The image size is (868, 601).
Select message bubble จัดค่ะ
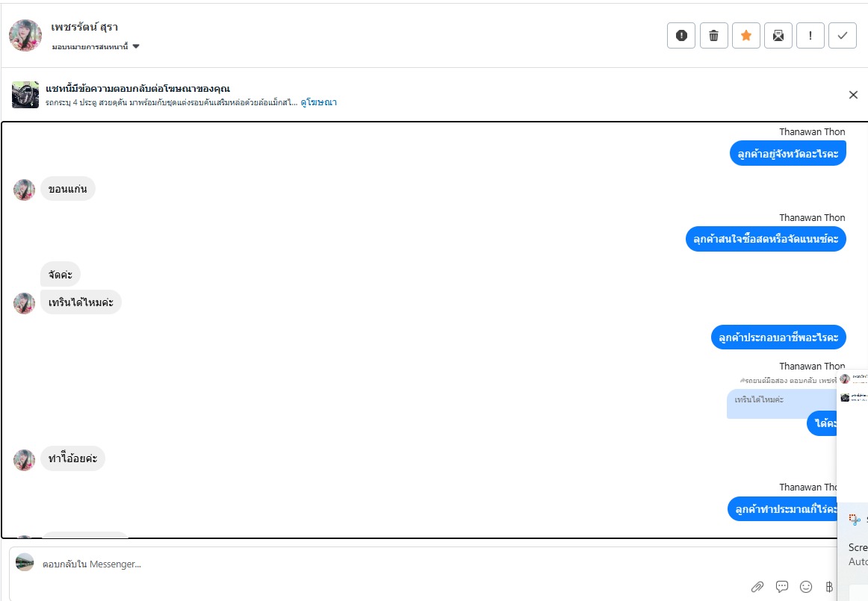pos(61,275)
